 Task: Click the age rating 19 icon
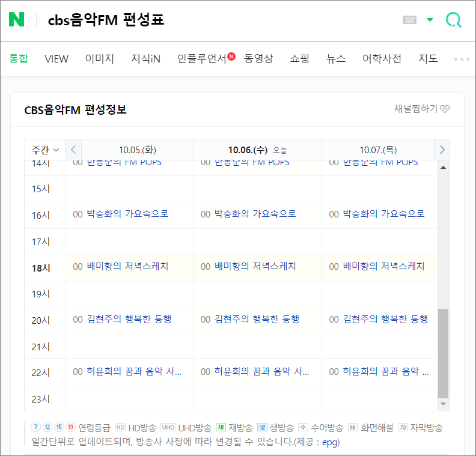71,427
